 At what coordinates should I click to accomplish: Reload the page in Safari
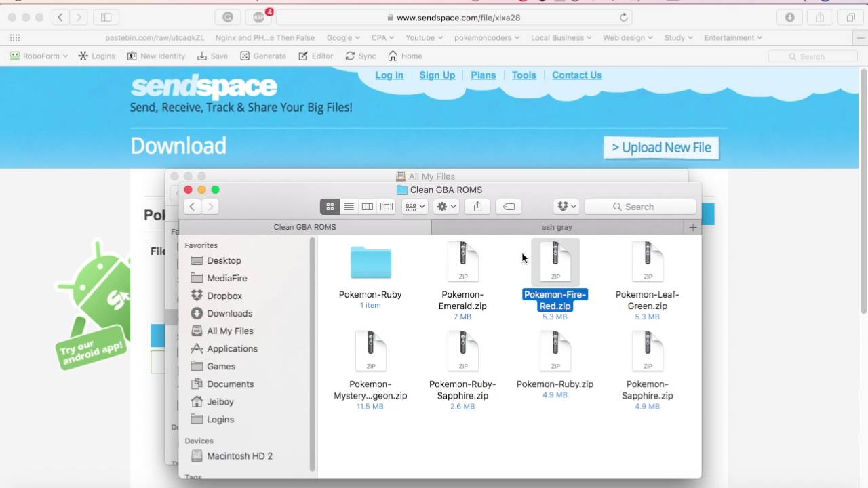pyautogui.click(x=623, y=18)
